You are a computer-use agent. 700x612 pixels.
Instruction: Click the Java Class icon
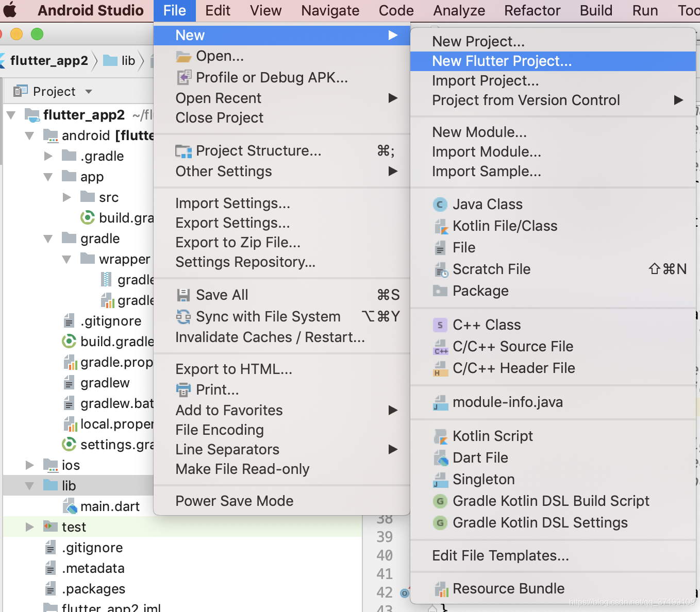(440, 205)
